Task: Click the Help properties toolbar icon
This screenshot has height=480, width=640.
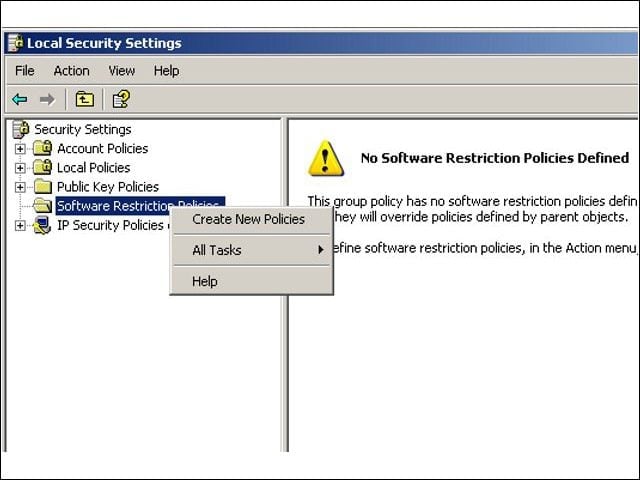Action: click(121, 99)
